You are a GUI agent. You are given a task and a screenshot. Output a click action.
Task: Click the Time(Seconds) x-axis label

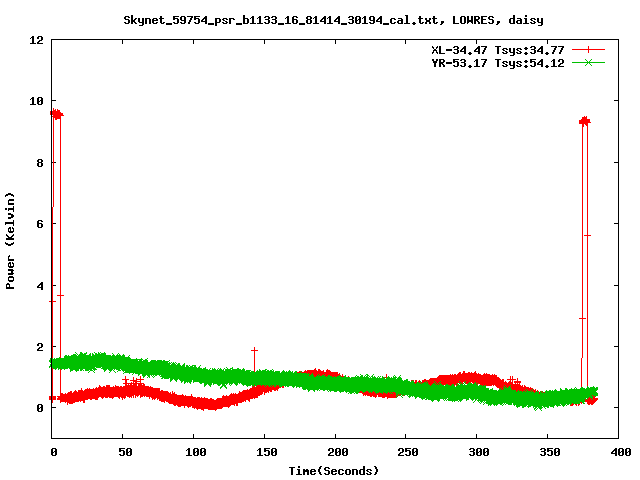tap(333, 471)
